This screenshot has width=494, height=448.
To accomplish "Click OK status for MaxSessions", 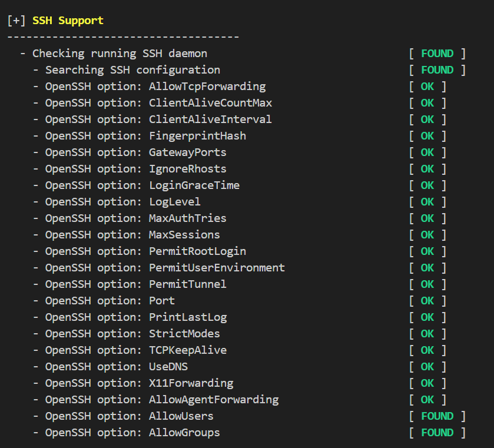I will tap(427, 235).
